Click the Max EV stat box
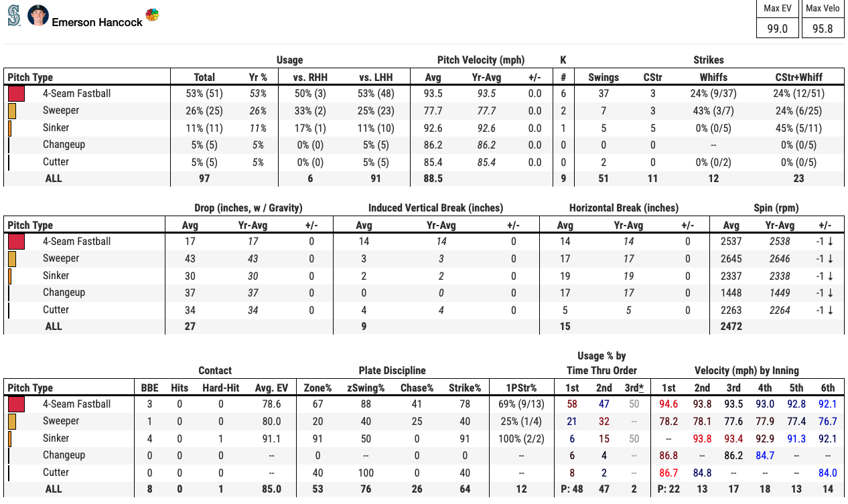The width and height of the screenshot is (848, 504). point(777,19)
